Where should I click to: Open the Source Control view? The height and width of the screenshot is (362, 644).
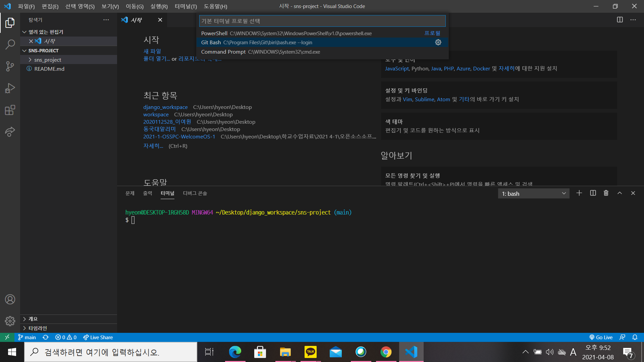click(10, 66)
